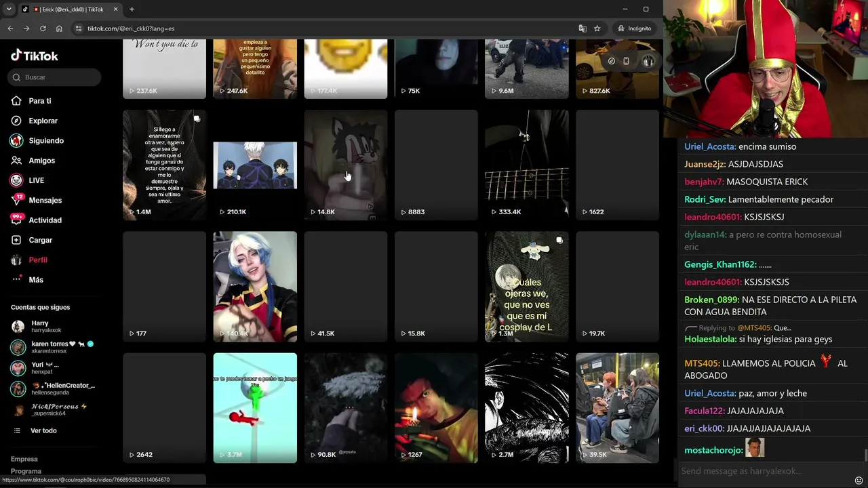Open the subway video with 39.5K views
868x488 pixels.
(617, 408)
